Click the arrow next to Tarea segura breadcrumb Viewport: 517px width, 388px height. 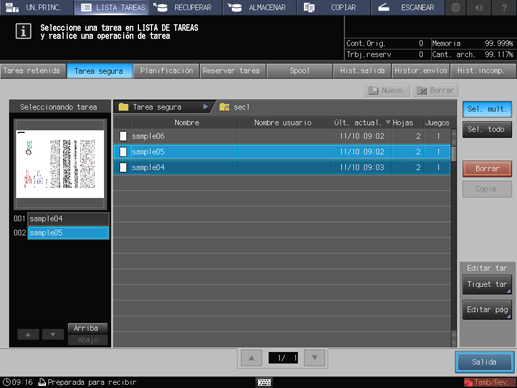205,107
